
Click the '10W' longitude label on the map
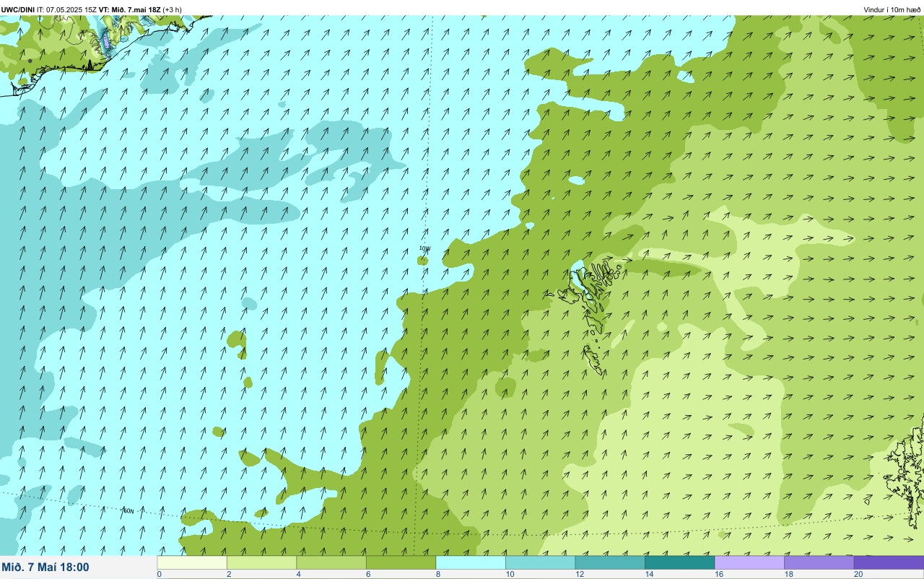coord(424,248)
